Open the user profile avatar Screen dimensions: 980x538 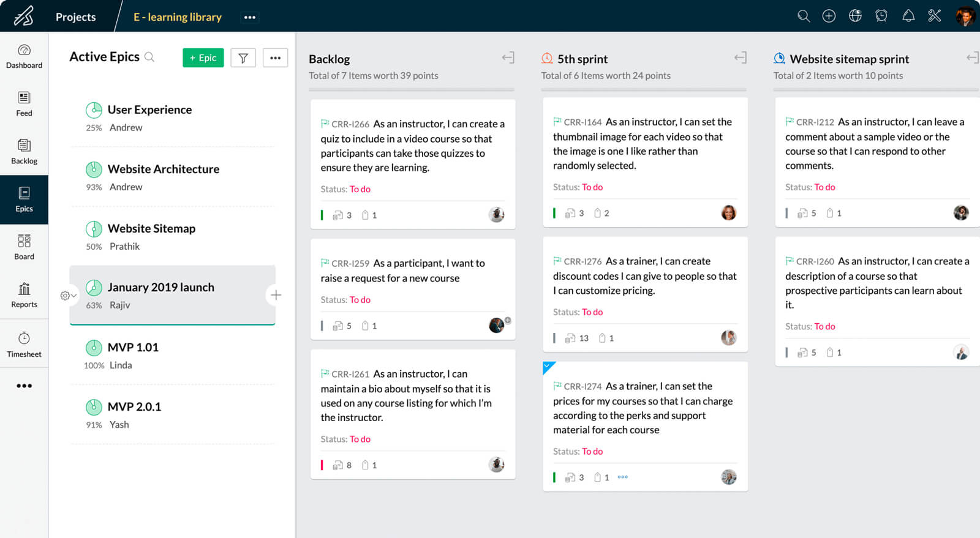tap(965, 17)
